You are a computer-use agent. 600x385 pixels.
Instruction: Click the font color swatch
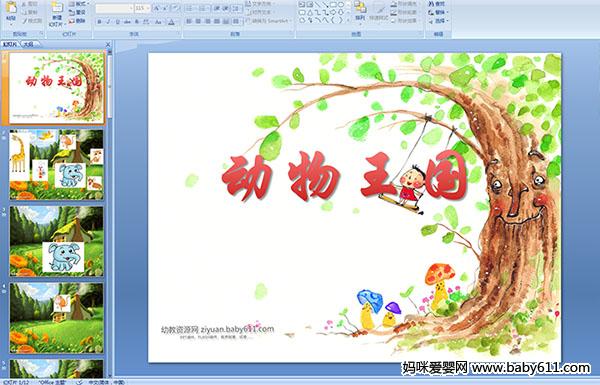coord(171,22)
